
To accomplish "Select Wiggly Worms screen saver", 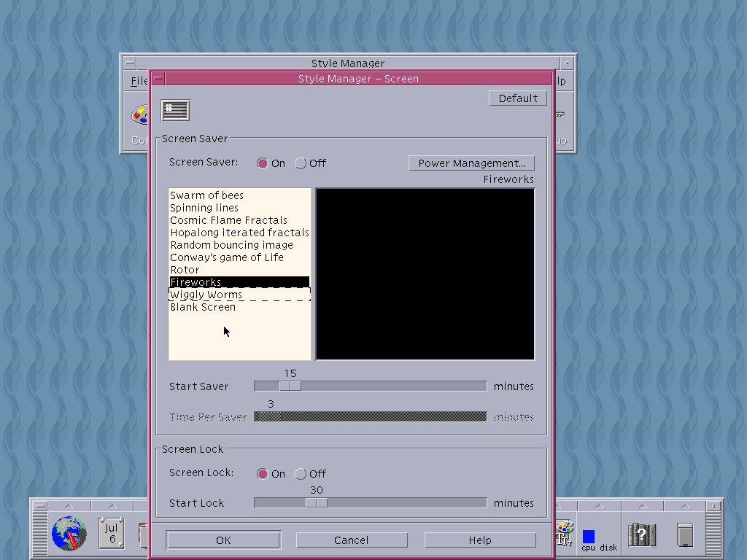I will point(239,295).
